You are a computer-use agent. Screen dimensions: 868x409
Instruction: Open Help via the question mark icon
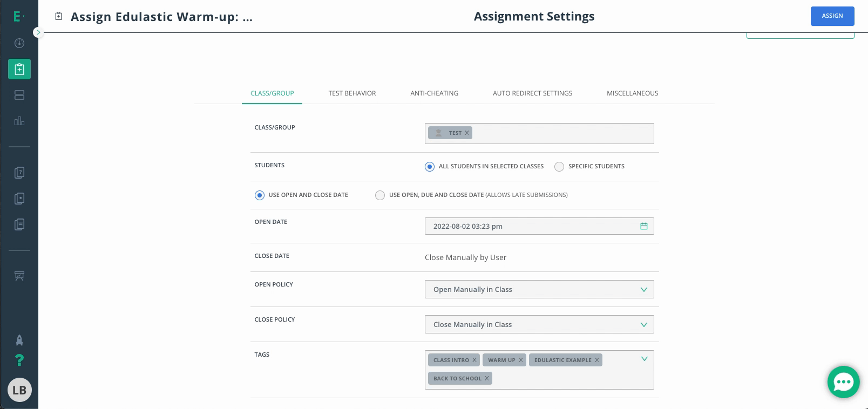click(19, 360)
